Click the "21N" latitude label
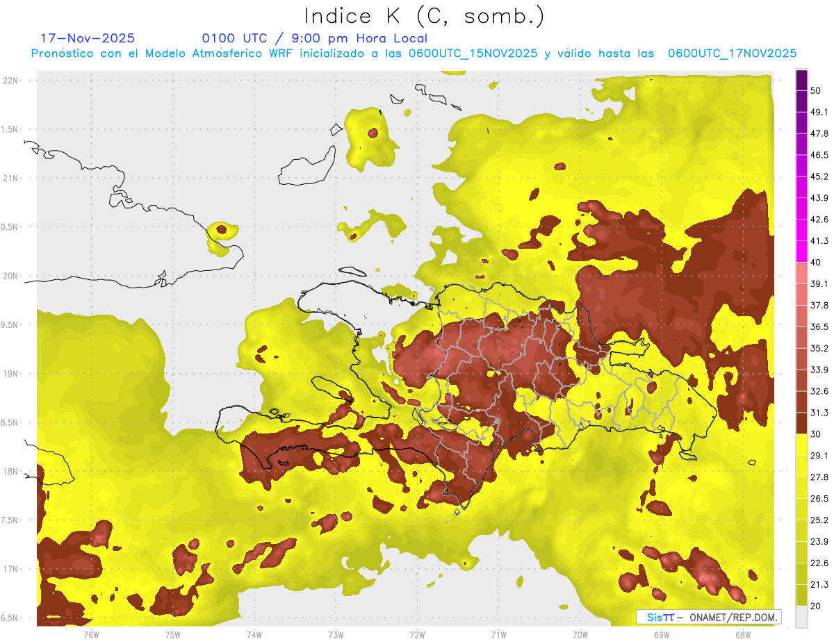Image resolution: width=834 pixels, height=644 pixels. tap(12, 179)
